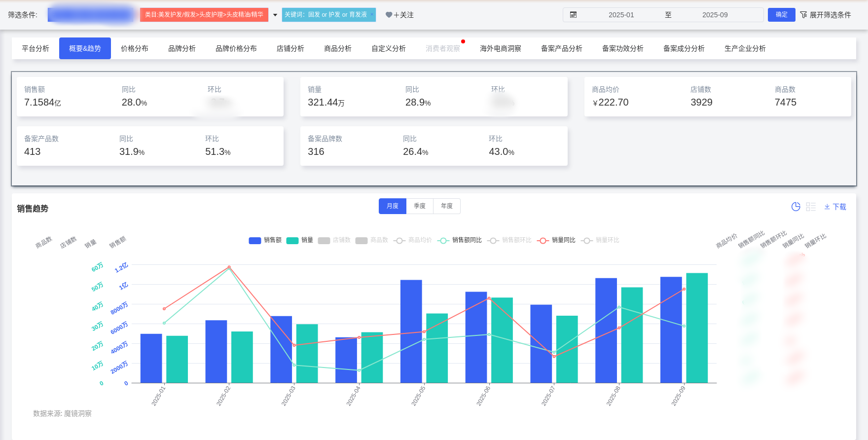Click the 下载 download icon
Screen dimensions: 868x440
click(827, 207)
